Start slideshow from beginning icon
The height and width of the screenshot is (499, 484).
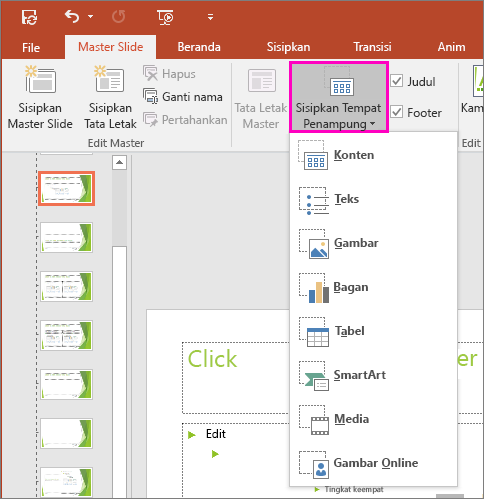coord(165,17)
